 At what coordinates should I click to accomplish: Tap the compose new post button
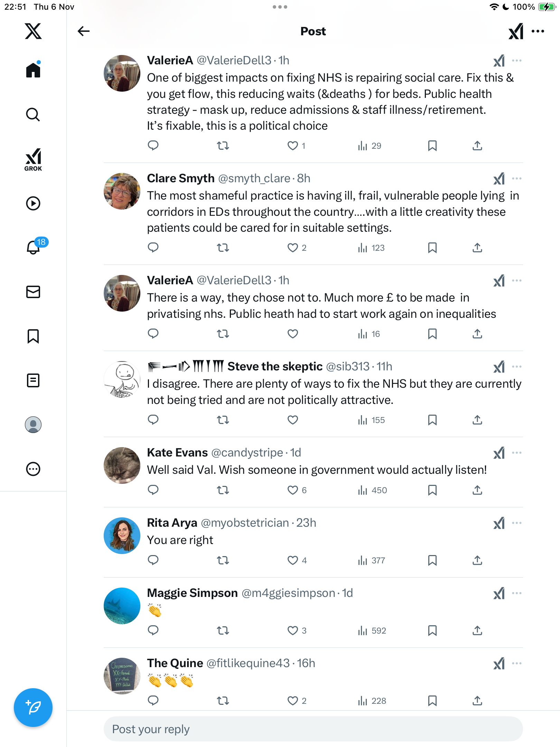click(x=33, y=707)
